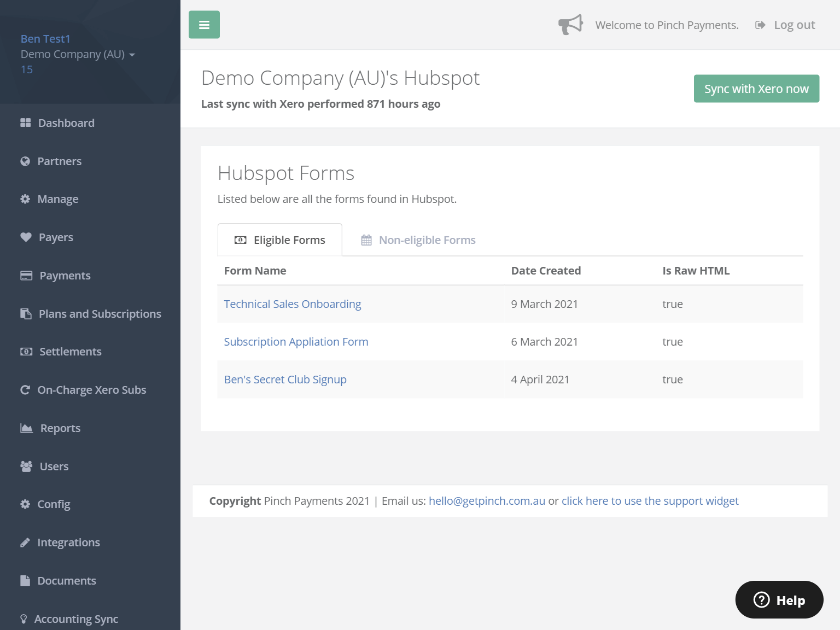Click the Documents file icon
This screenshot has width=840, height=630.
25,581
